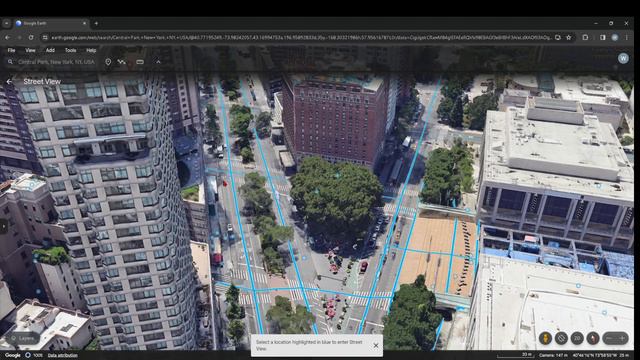Go back in browser history
Image resolution: width=640 pixels, height=360 pixels.
click(x=7, y=37)
